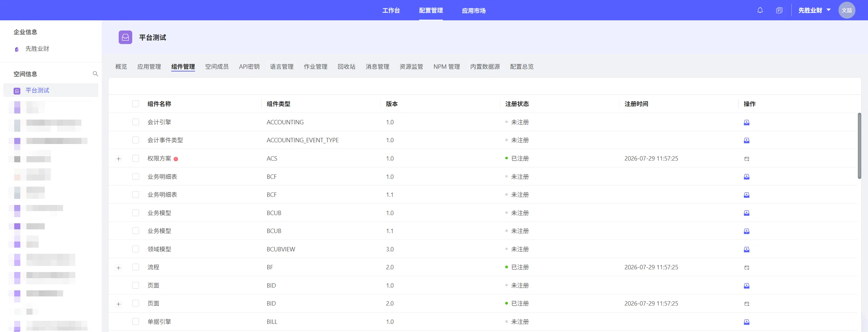
Task: Expand the 权限方案 row with plus
Action: [x=119, y=159]
